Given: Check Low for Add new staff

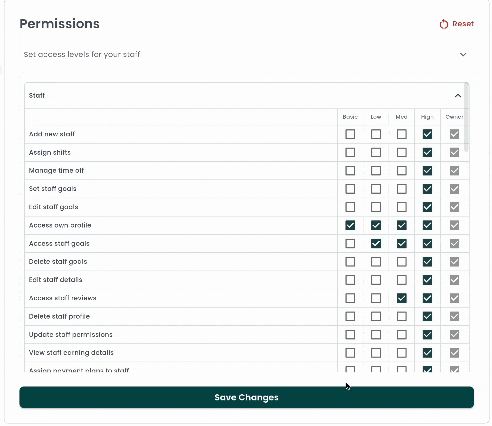Looking at the screenshot, I should coord(376,134).
